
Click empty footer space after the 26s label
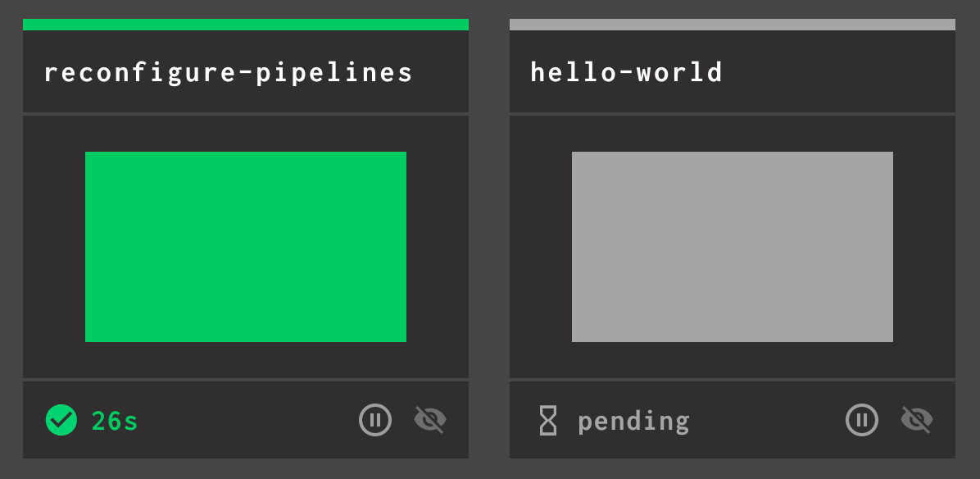(246, 420)
